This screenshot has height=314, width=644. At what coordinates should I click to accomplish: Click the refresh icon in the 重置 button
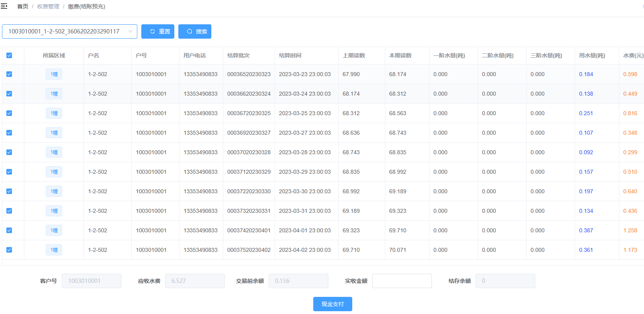(x=152, y=31)
